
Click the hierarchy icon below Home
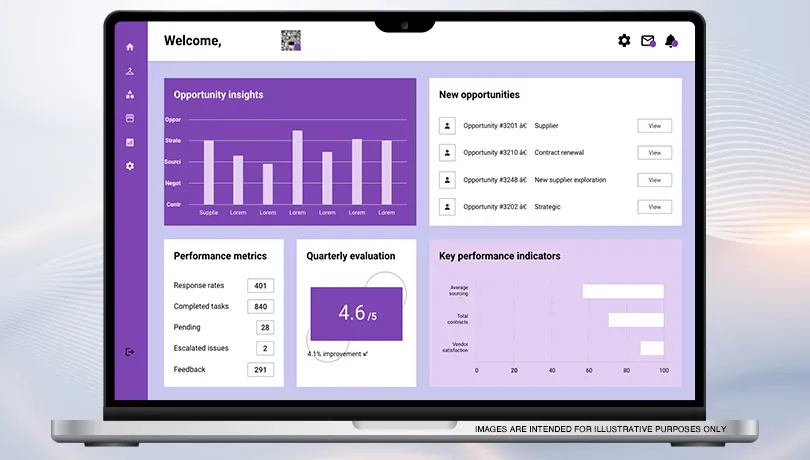pos(130,71)
